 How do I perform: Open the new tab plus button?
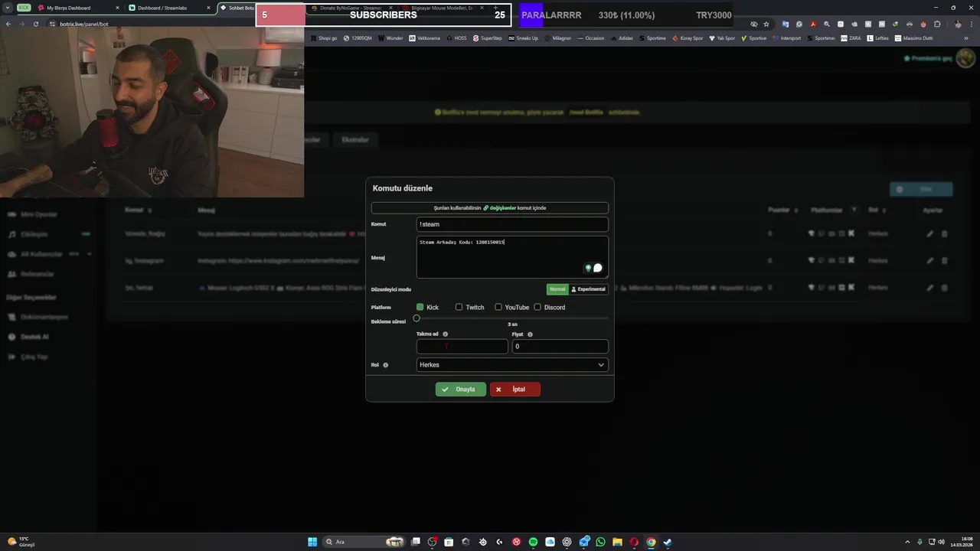click(x=495, y=8)
